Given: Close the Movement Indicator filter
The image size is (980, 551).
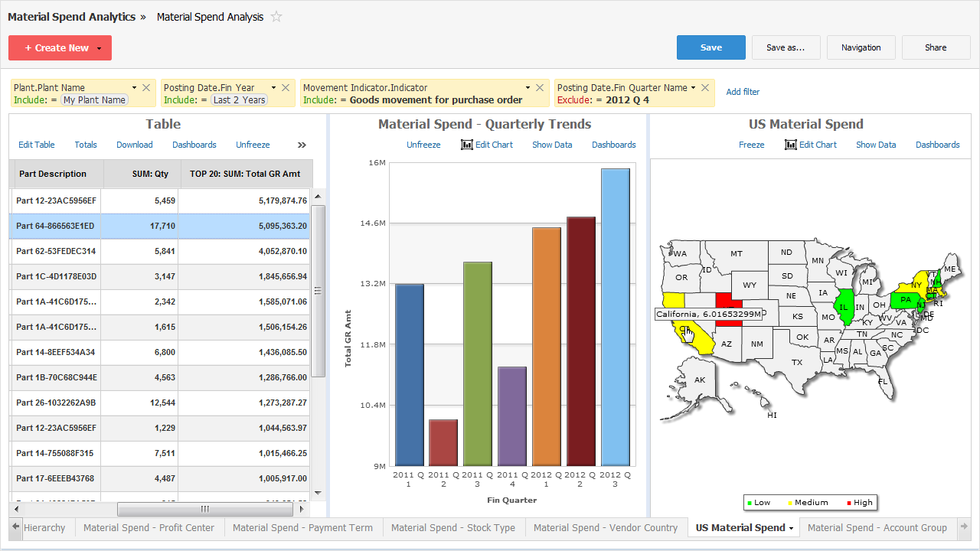Looking at the screenshot, I should (x=540, y=88).
